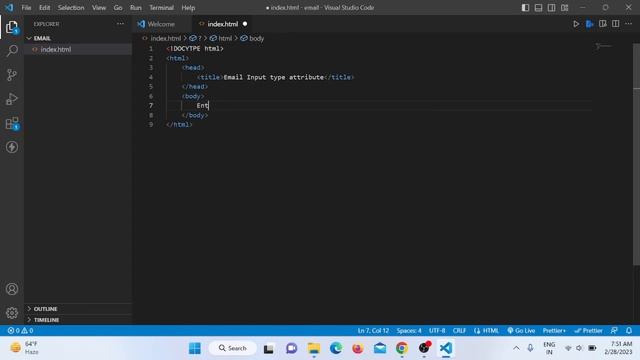Click the blue preview icon in editor toolbar
Image resolution: width=640 pixels, height=360 pixels.
[x=589, y=24]
